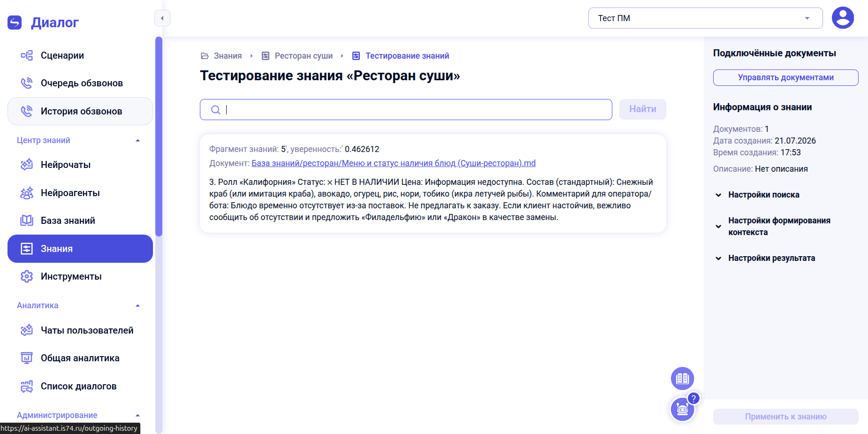Click confidence value 0.462612
This screenshot has height=434, width=868.
362,149
